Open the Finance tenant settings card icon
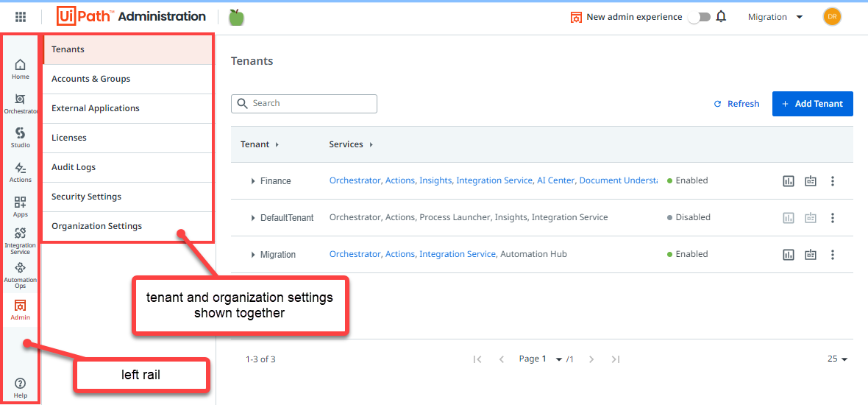This screenshot has height=405, width=868. click(811, 180)
